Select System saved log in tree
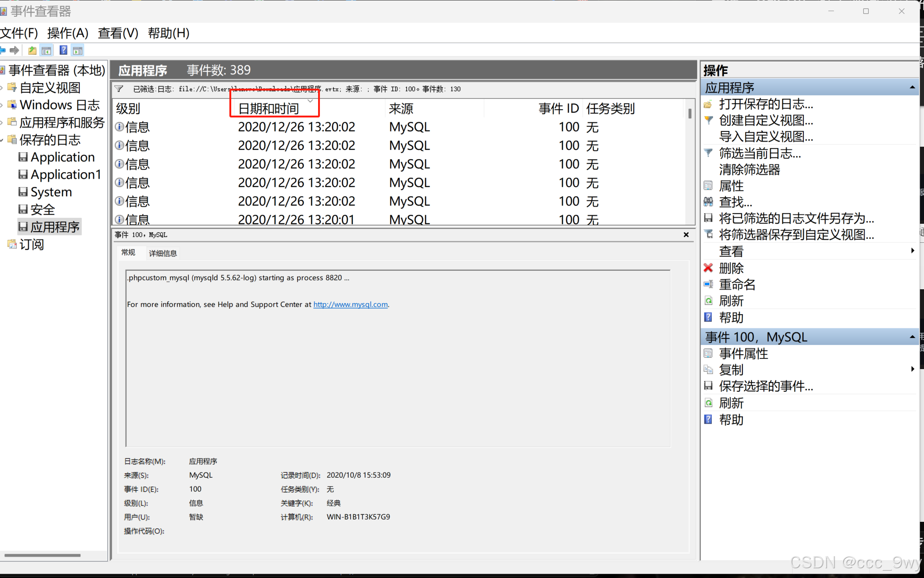 51,192
